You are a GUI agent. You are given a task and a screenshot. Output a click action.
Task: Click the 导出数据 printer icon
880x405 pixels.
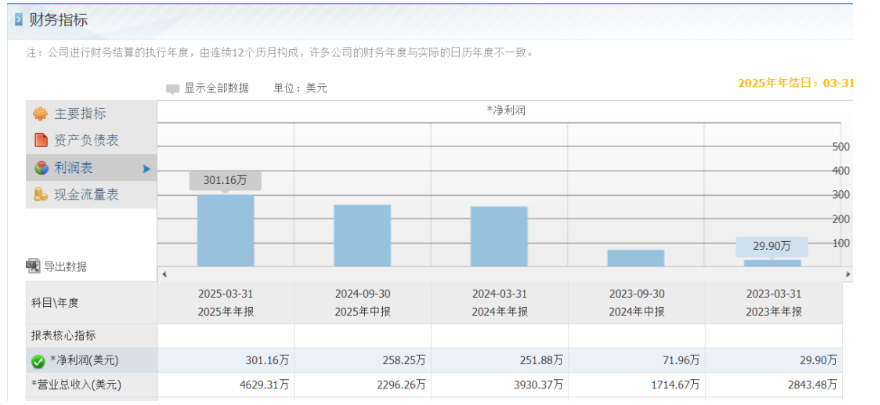pyautogui.click(x=33, y=266)
